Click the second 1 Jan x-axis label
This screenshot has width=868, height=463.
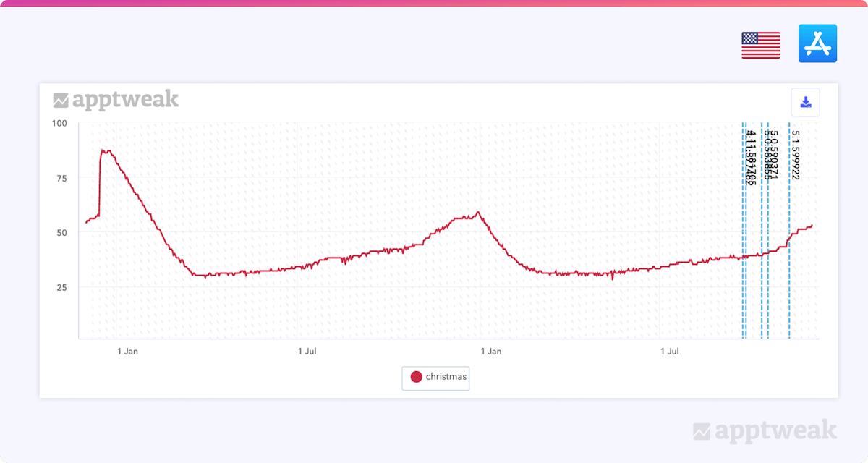coord(490,352)
